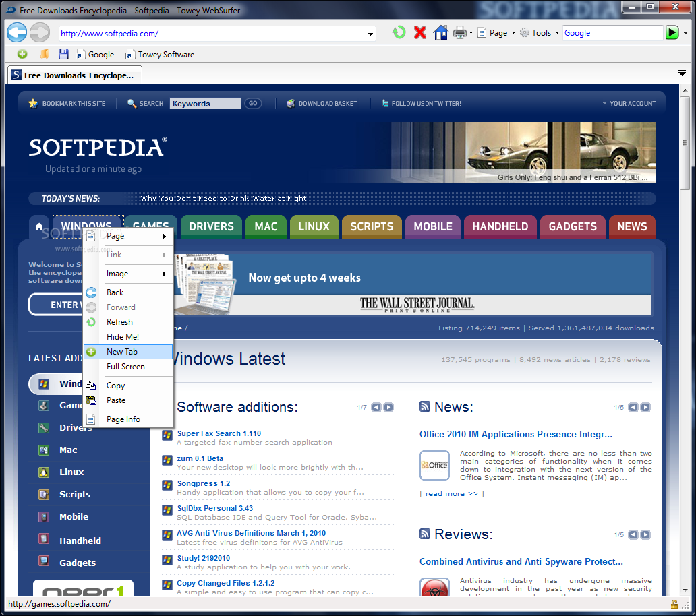The height and width of the screenshot is (616, 696).
Task: Expand Your Account dropdown
Action: click(629, 103)
